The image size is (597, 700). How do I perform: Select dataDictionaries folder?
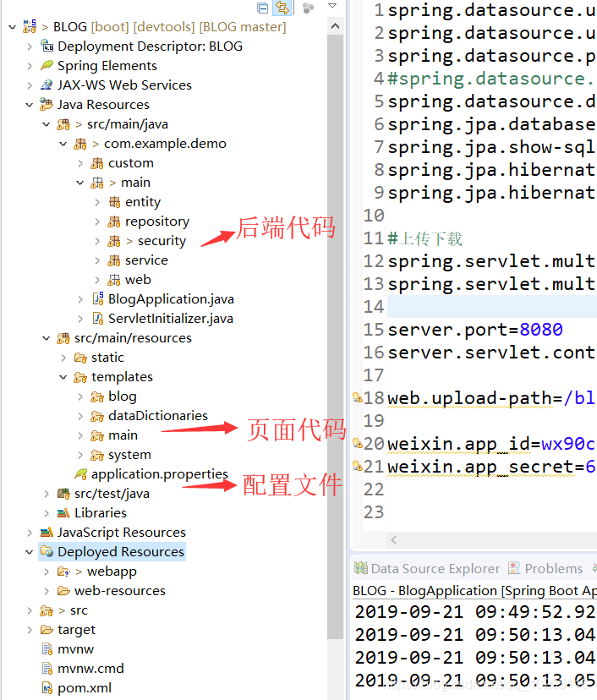tap(158, 416)
